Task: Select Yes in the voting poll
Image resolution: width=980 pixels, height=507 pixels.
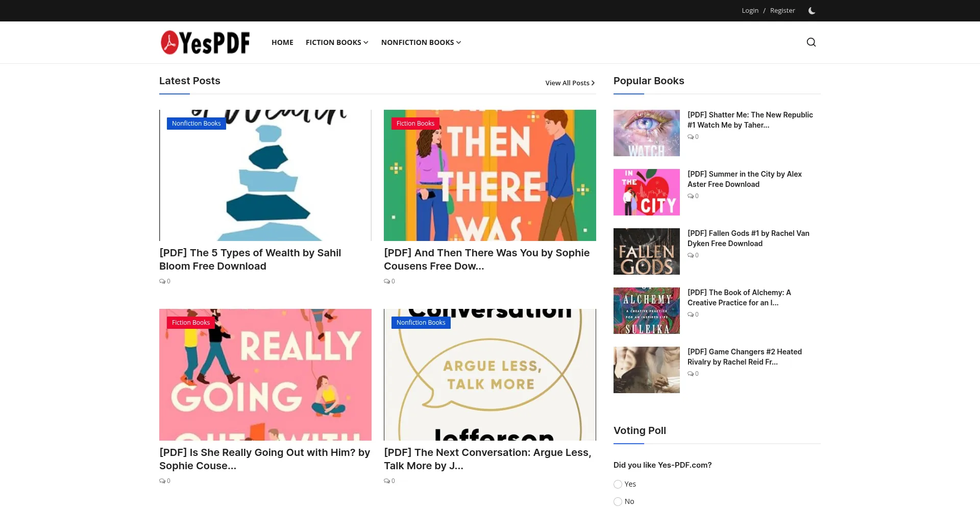Action: [x=618, y=484]
